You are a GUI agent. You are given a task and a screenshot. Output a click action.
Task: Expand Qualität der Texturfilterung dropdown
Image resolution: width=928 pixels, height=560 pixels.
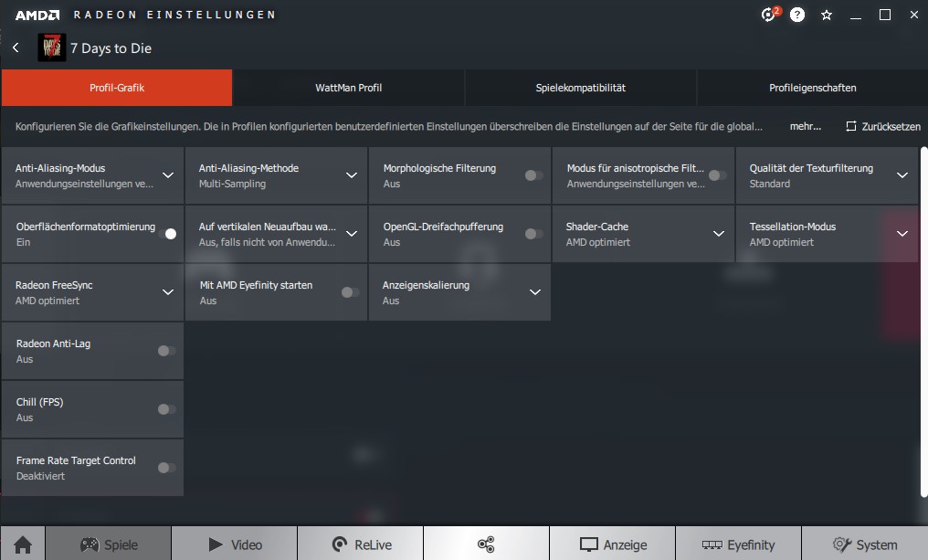(x=902, y=175)
